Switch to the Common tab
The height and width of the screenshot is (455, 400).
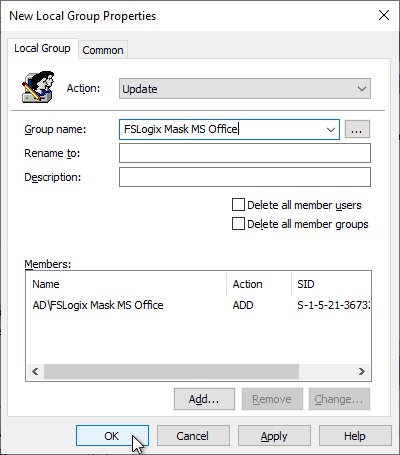tap(103, 50)
